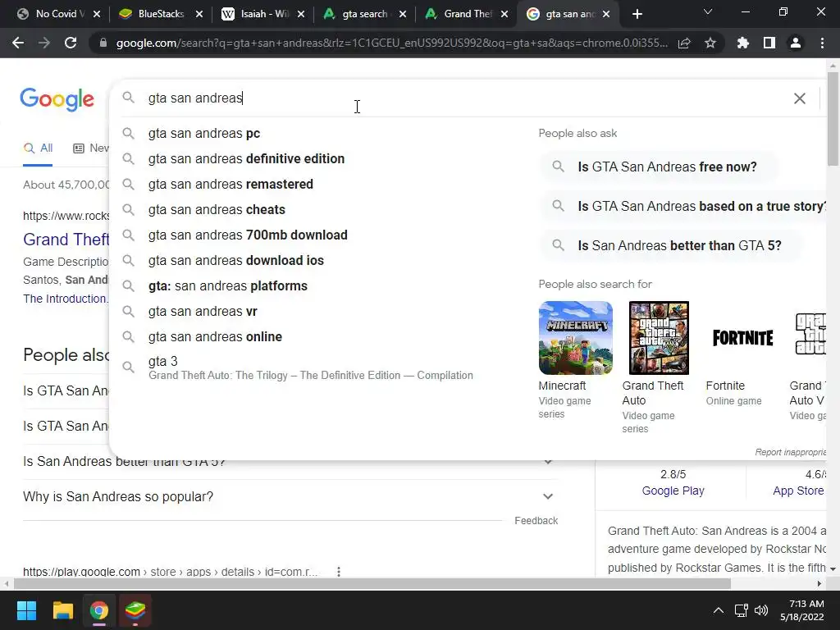Open three-dot menu beside play.google.com result

coord(339,572)
